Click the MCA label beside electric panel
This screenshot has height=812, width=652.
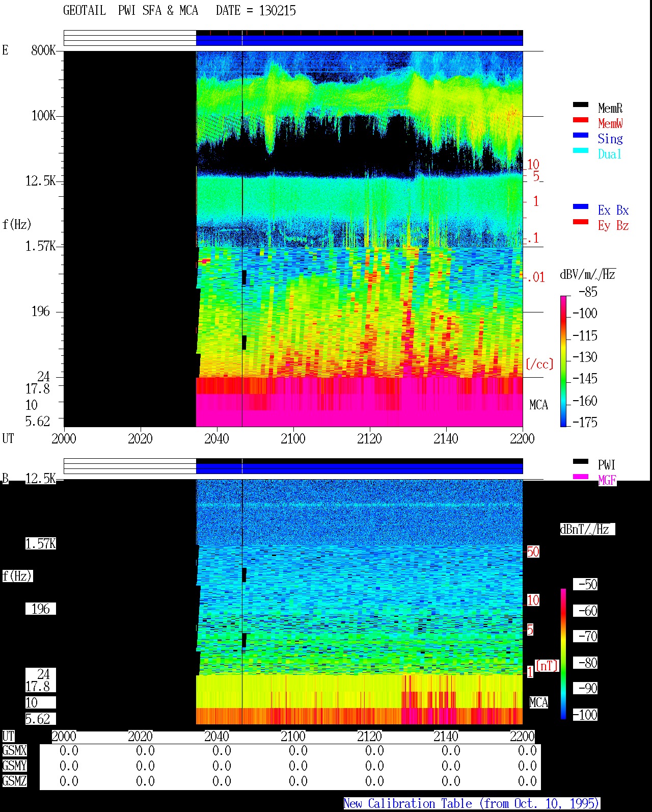point(538,405)
